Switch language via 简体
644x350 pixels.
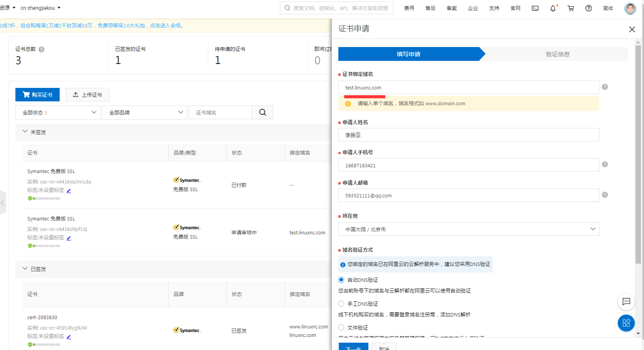(608, 8)
